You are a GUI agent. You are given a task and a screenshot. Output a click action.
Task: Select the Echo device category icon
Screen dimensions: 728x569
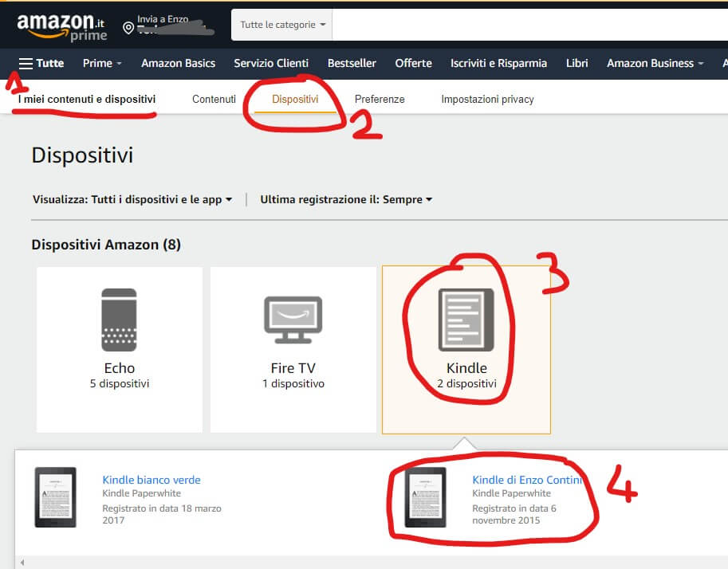(119, 320)
